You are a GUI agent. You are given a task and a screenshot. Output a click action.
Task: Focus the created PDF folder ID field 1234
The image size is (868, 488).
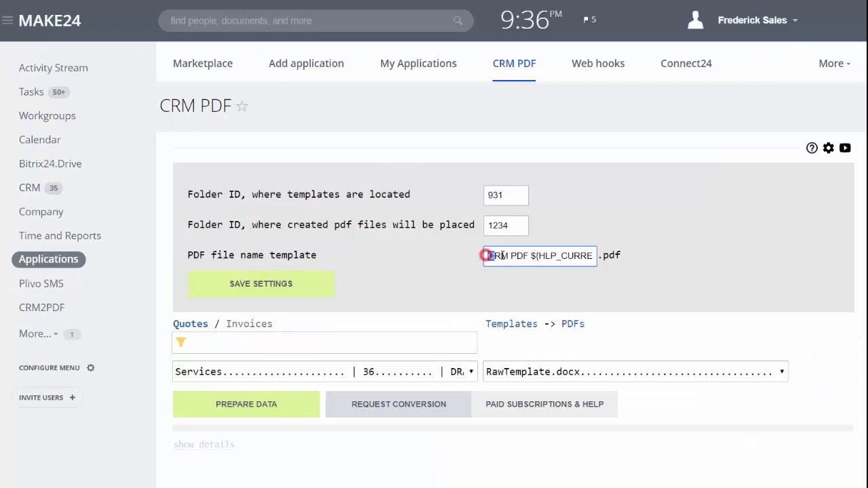tap(506, 226)
